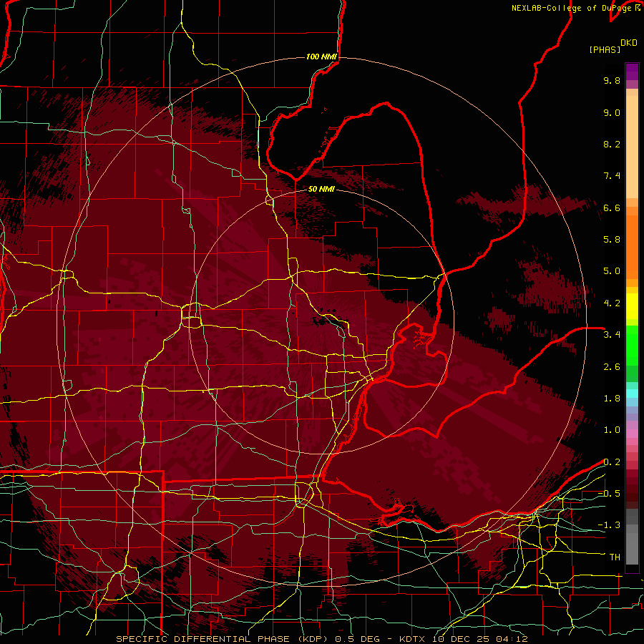644x644 pixels.
Task: Click the pink segment of the color bar
Action: [x=632, y=434]
